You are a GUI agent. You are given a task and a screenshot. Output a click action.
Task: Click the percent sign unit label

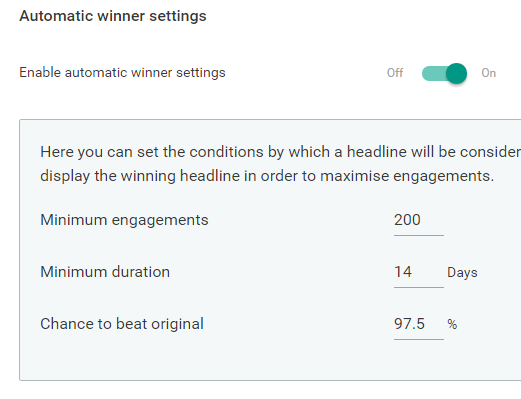coord(452,324)
